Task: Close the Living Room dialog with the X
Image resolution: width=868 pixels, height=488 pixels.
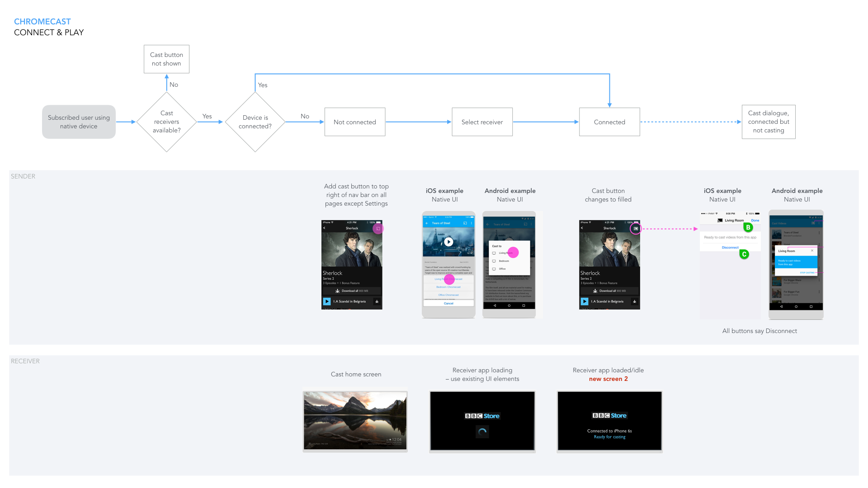Action: click(x=812, y=250)
